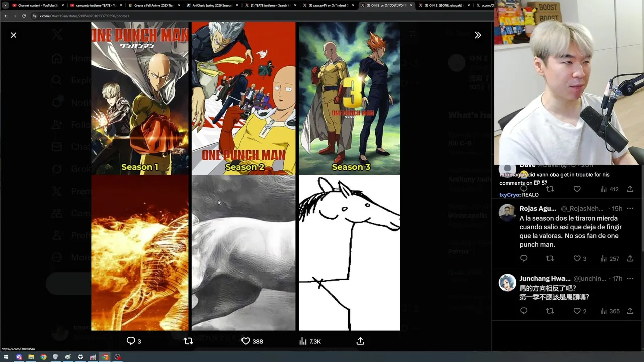View Dave's reply stats showing 412
Image resolution: width=644 pixels, height=362 pixels.
609,189
